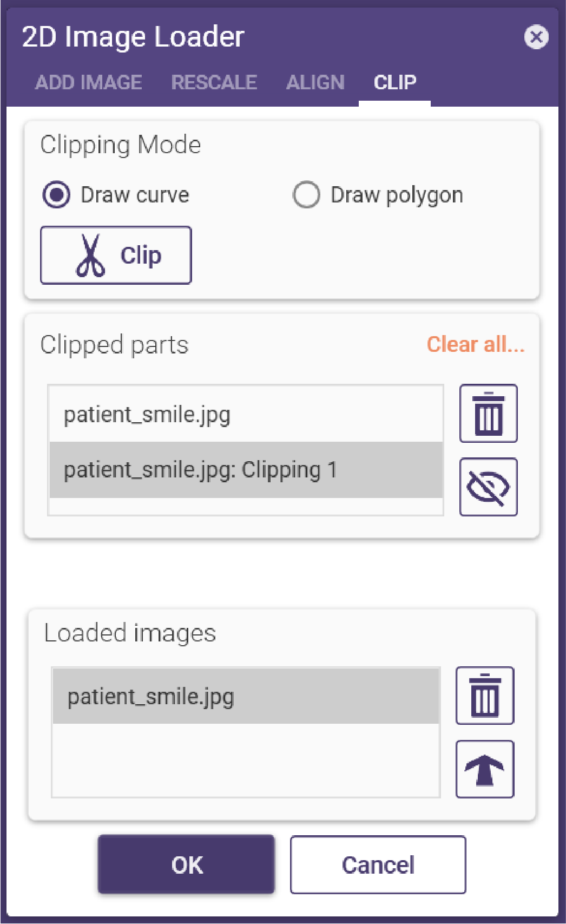The image size is (566, 924).
Task: Confirm the dialog with the OK button
Action: pyautogui.click(x=186, y=864)
